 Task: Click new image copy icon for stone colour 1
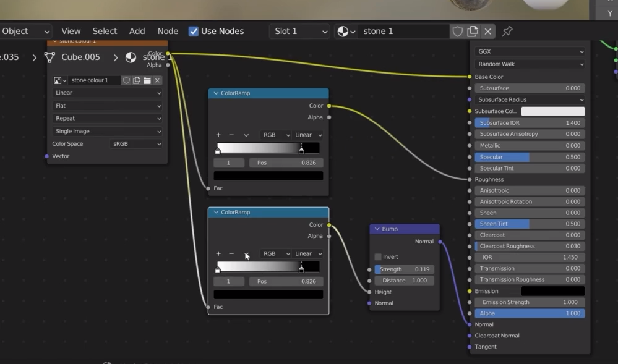pos(137,80)
